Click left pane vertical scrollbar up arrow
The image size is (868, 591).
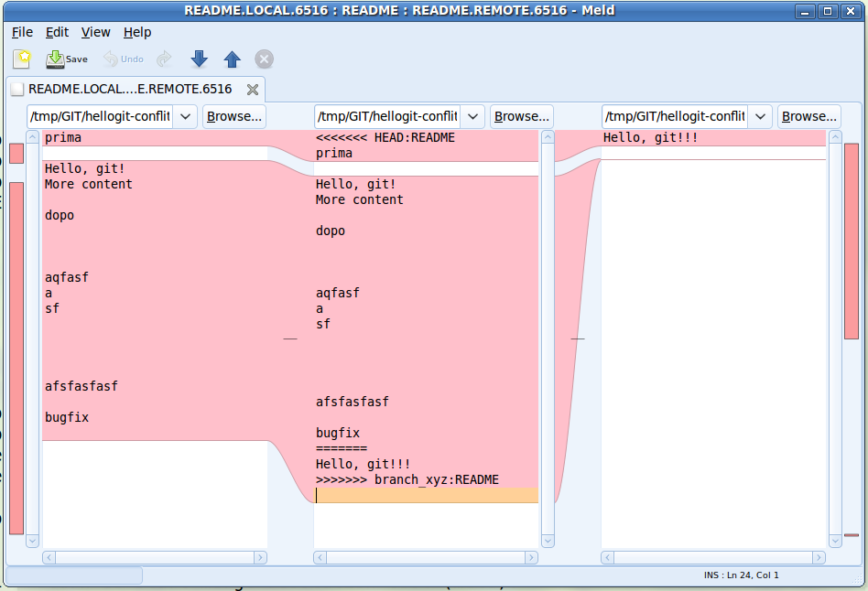(x=33, y=136)
